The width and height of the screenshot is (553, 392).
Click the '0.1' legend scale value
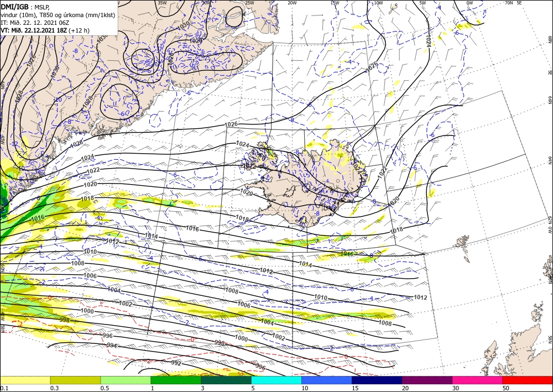pos(4,388)
